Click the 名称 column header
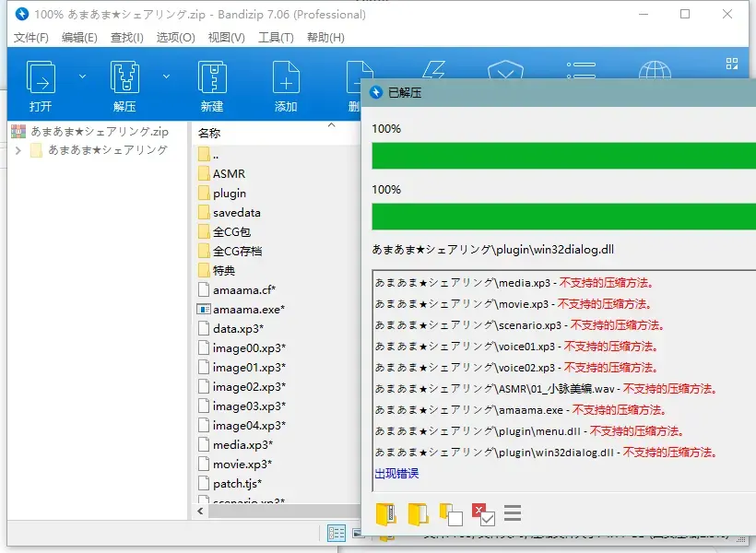This screenshot has width=756, height=553. [x=209, y=133]
